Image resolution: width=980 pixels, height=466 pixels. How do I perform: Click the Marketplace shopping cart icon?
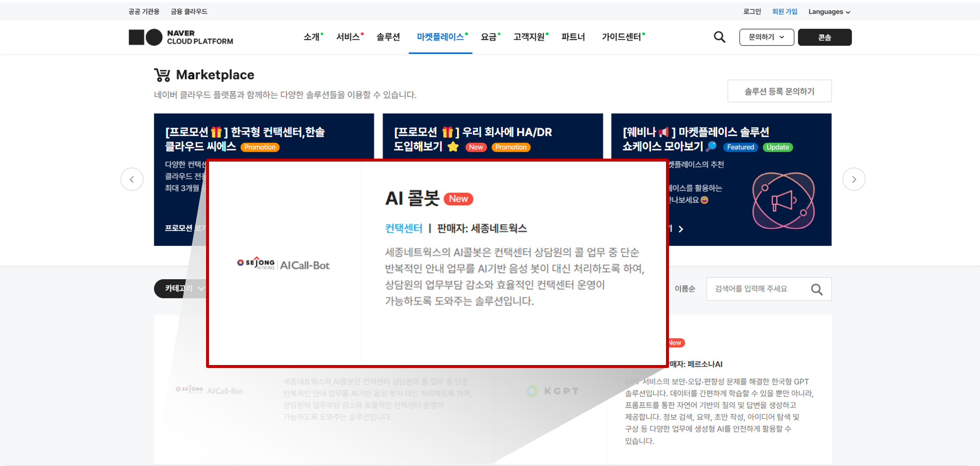pyautogui.click(x=162, y=75)
